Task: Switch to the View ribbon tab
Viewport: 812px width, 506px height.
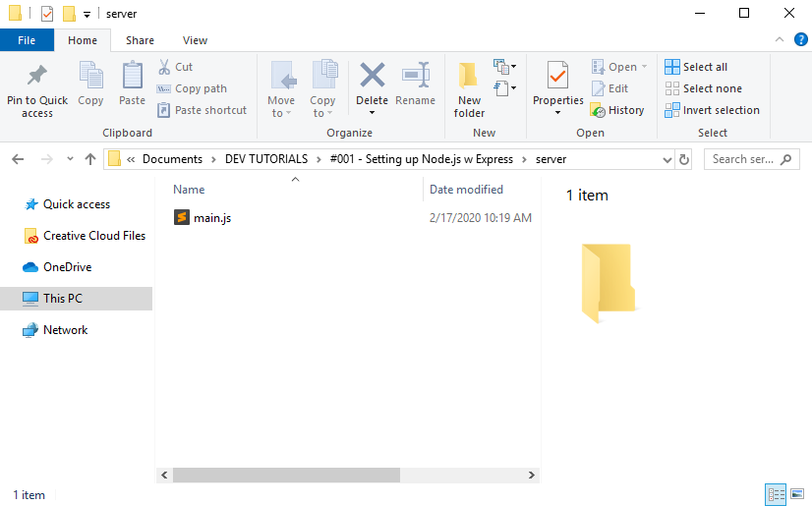Action: tap(195, 40)
